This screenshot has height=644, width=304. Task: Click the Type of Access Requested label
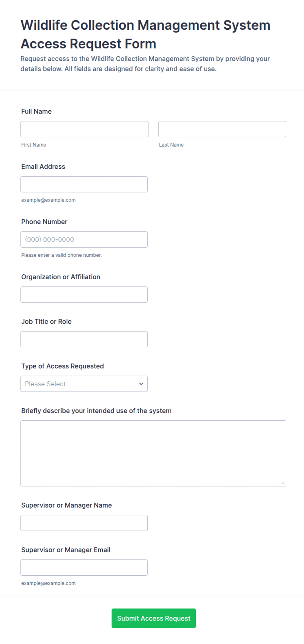[x=62, y=366]
